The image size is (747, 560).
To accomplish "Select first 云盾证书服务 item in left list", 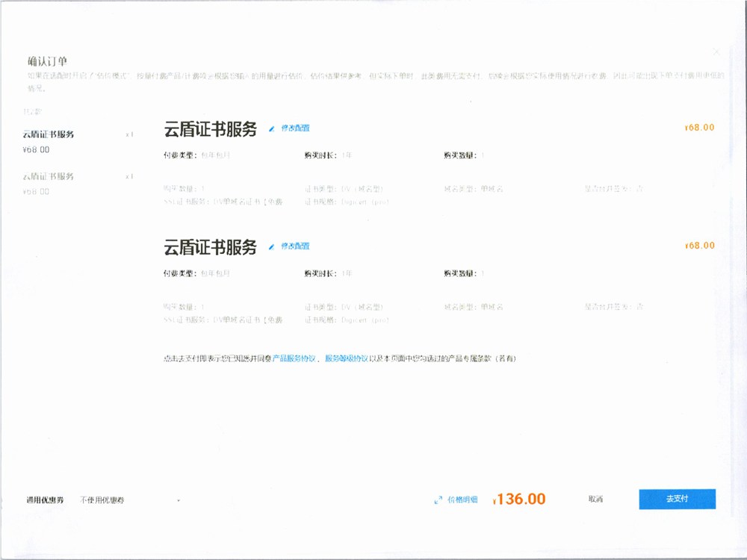I will click(49, 134).
